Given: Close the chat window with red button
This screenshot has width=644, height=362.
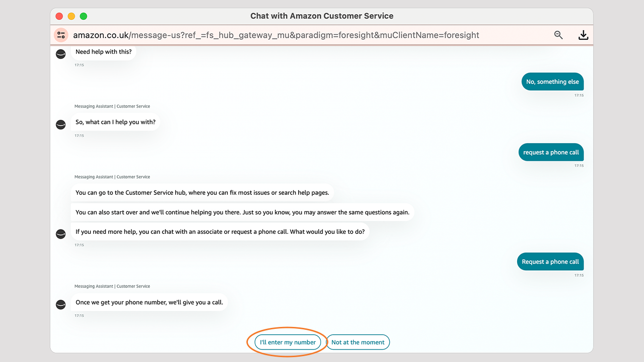Looking at the screenshot, I should [x=60, y=16].
